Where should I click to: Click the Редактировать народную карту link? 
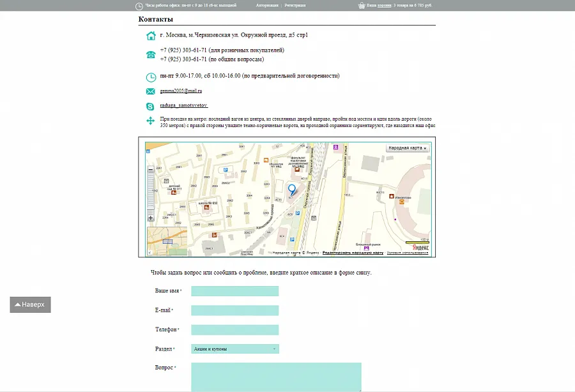353,253
